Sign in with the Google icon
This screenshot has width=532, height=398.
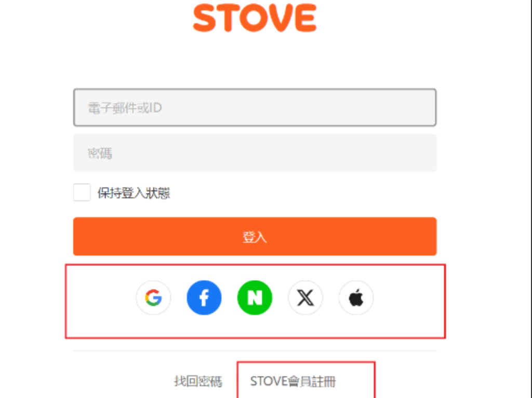click(x=153, y=298)
